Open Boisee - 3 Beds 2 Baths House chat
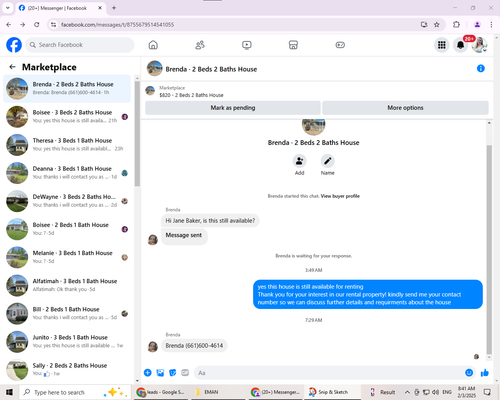The width and height of the screenshot is (500, 400). [x=67, y=117]
